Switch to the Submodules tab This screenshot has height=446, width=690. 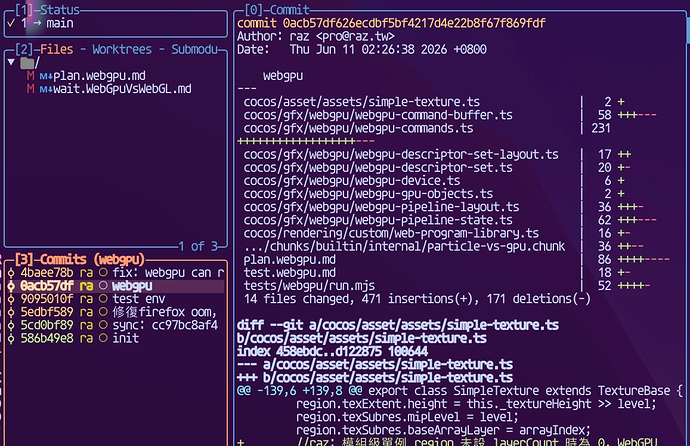click(194, 49)
